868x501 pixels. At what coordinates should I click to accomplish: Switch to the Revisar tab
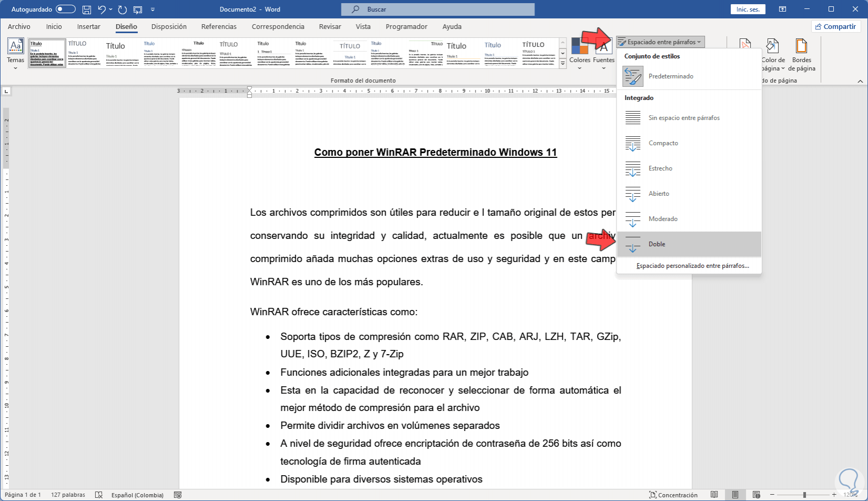click(x=330, y=26)
